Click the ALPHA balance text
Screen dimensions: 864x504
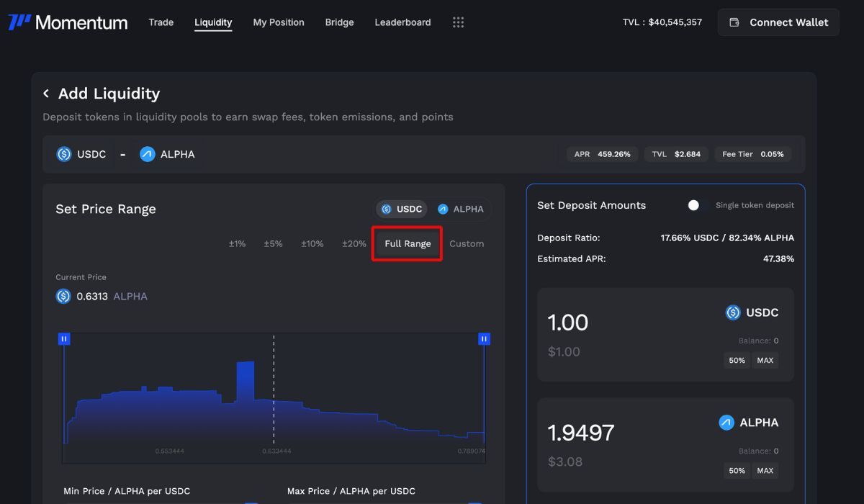(758, 451)
